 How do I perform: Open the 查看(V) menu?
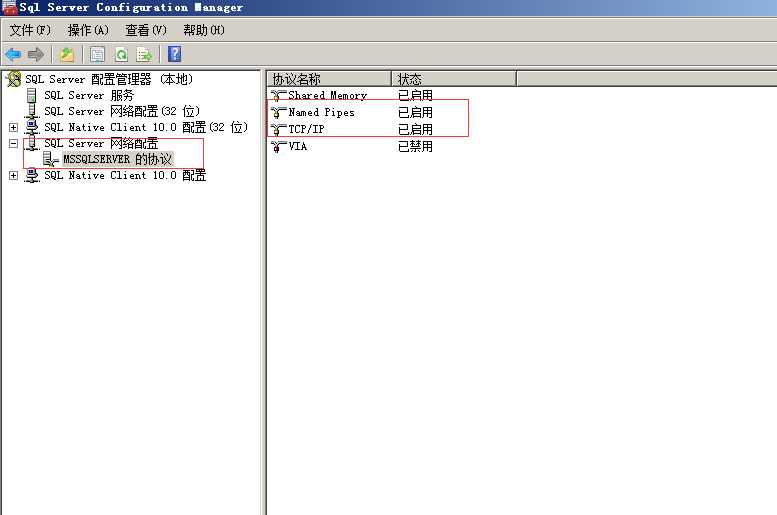pos(146,30)
